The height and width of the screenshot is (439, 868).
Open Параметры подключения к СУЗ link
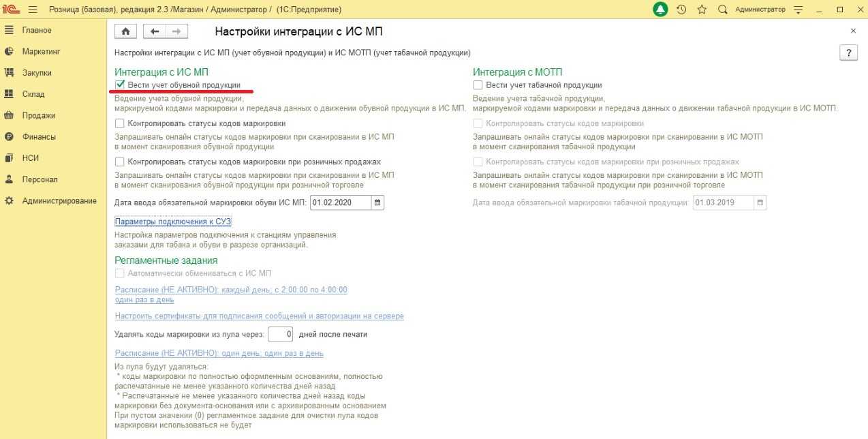tap(173, 222)
